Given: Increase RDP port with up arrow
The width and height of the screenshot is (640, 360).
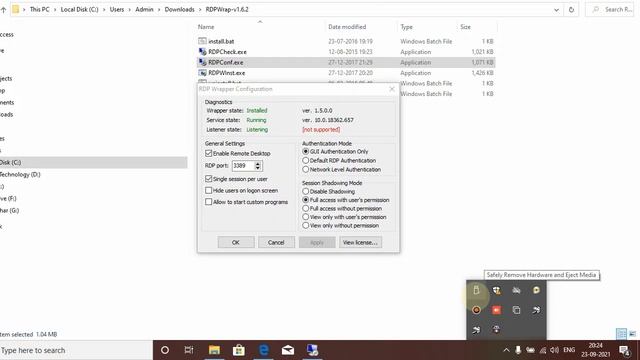Looking at the screenshot, I should (258, 164).
